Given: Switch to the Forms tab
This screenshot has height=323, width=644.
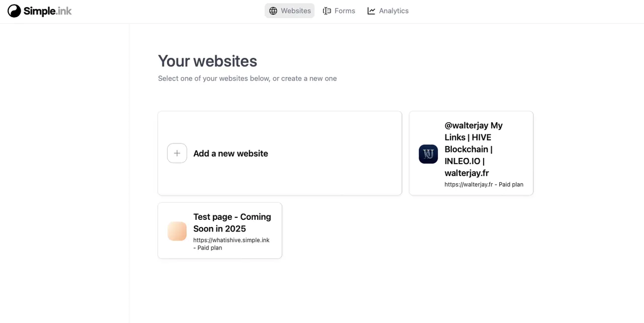Looking at the screenshot, I should [x=339, y=11].
